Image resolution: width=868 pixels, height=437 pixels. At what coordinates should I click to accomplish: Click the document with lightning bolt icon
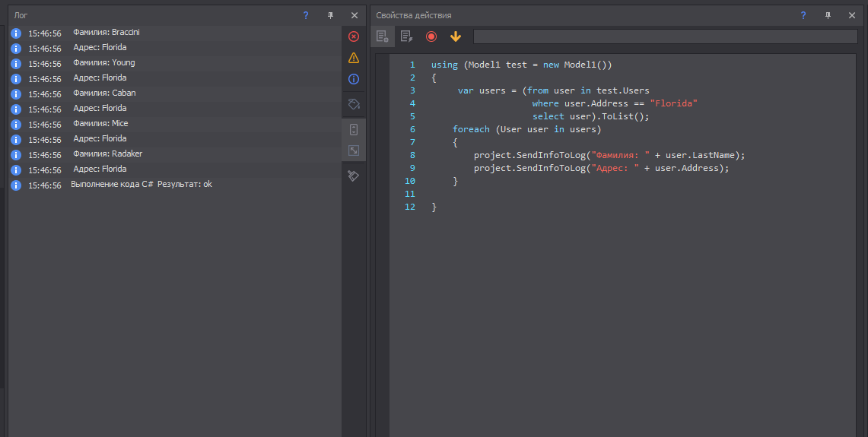point(407,36)
